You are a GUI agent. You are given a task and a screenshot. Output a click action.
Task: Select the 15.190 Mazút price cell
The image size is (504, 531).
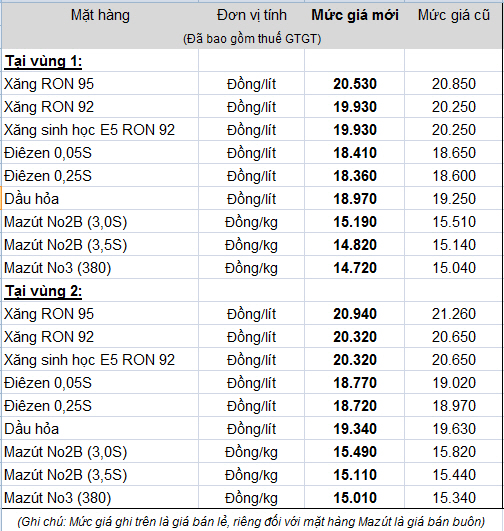pos(355,222)
